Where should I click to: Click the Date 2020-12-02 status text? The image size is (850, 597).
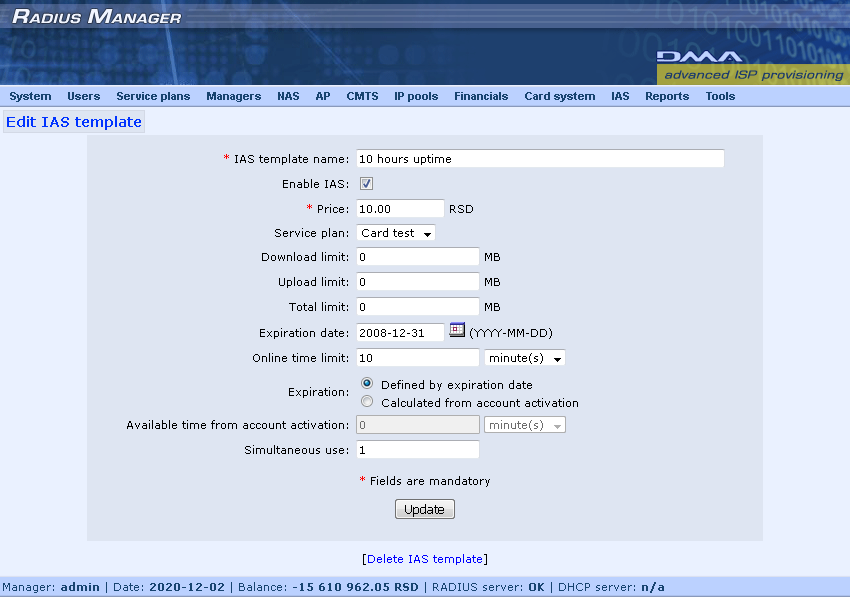[169, 587]
